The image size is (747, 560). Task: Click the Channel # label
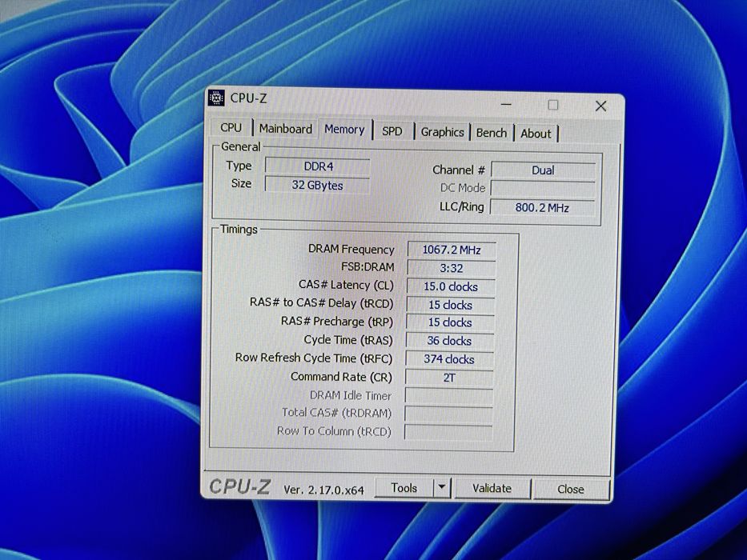(x=458, y=170)
